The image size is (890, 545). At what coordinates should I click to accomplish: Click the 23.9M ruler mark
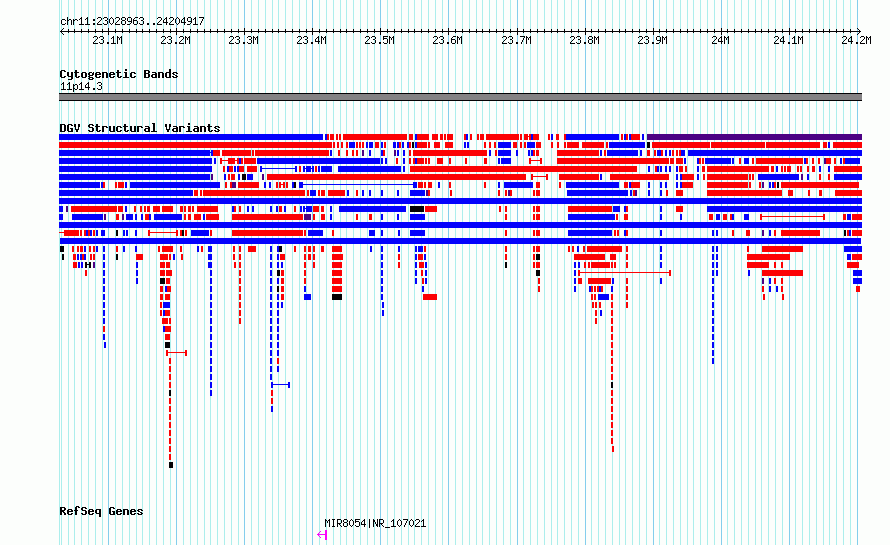653,40
